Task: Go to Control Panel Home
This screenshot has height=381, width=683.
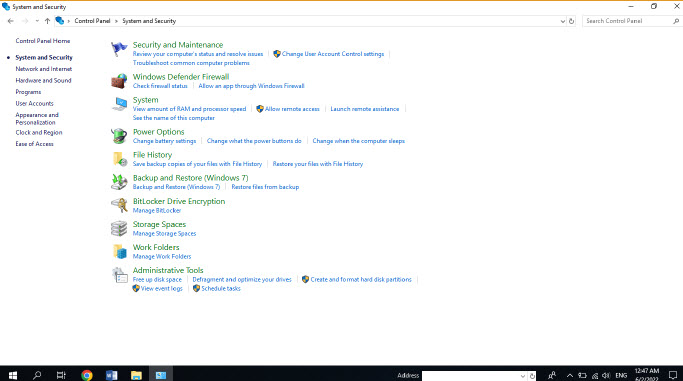Action: point(43,41)
